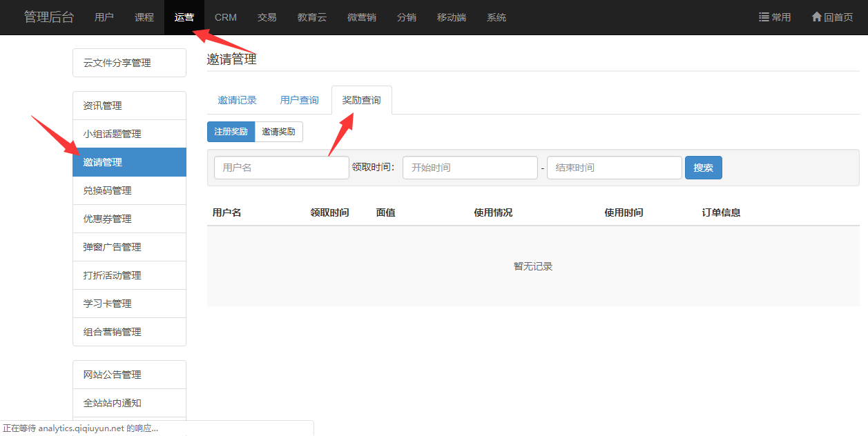
Task: Switch to the 邀请奖励 toggle button
Action: (x=278, y=132)
